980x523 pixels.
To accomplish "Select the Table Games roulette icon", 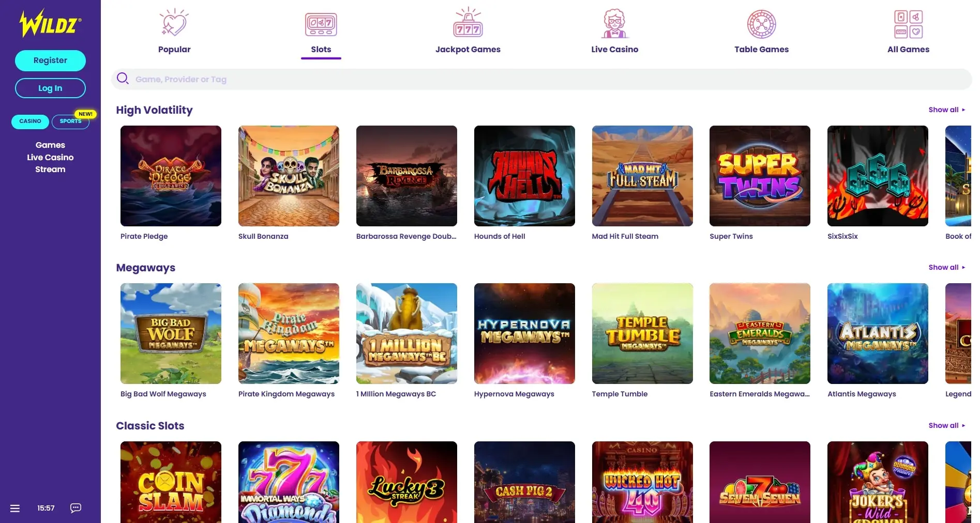I will [761, 24].
